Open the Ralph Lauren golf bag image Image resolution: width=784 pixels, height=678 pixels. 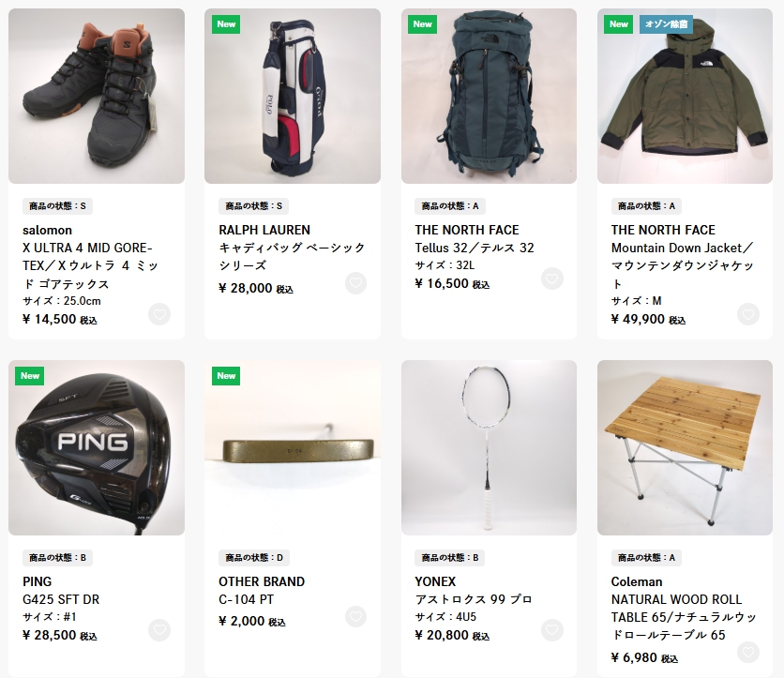click(x=293, y=96)
